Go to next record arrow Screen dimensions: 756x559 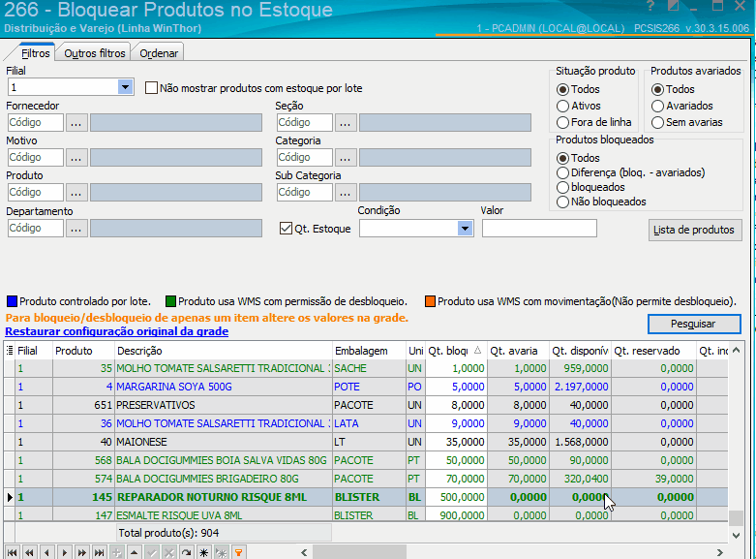coord(65,553)
